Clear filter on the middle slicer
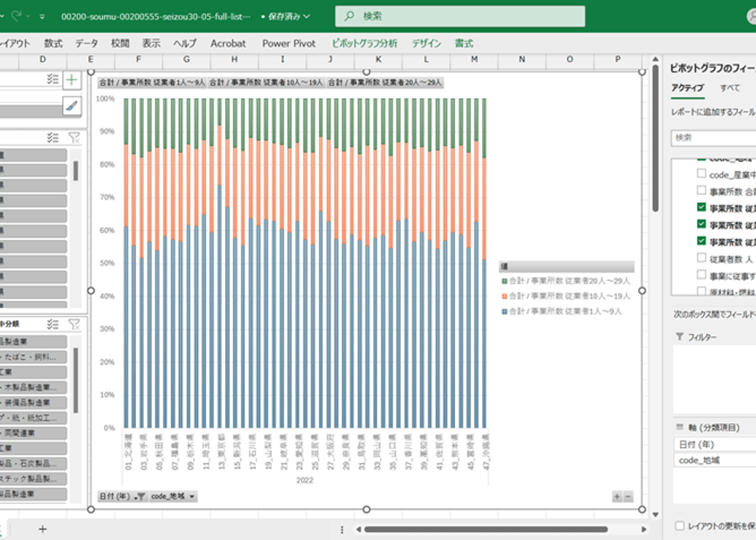Screen dimensions: 756x540 [x=74, y=138]
